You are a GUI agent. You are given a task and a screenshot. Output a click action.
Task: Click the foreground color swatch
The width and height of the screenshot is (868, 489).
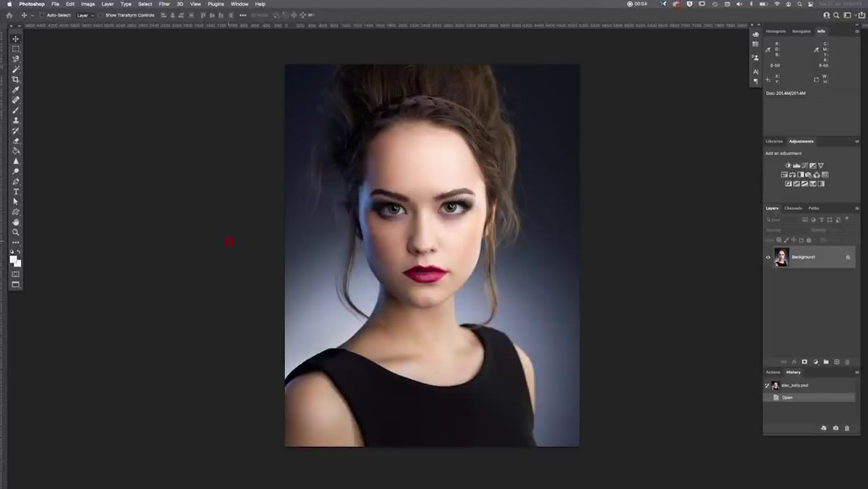coord(13,259)
